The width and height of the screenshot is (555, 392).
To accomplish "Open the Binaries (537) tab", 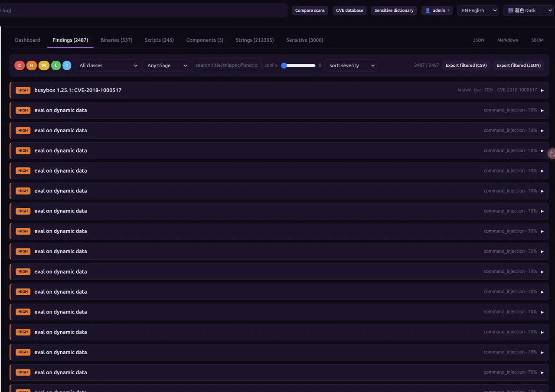I will 116,40.
